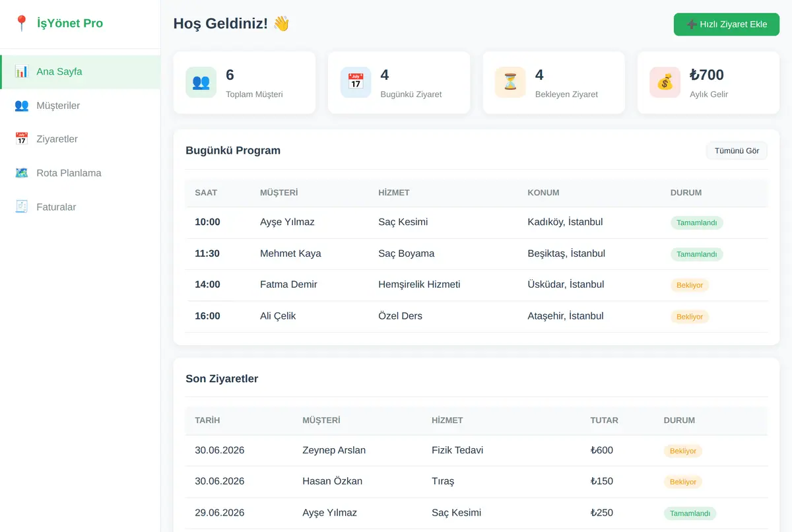Click the ₺700 Aylık Gelir value
Screen dimensions: 792x532
pyautogui.click(x=707, y=75)
